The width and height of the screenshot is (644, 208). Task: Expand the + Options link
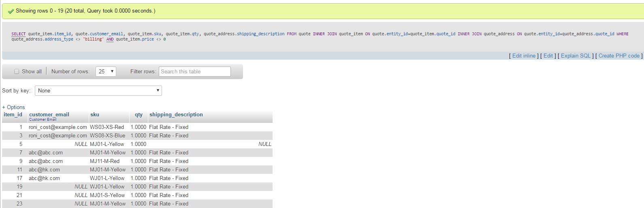[13, 107]
